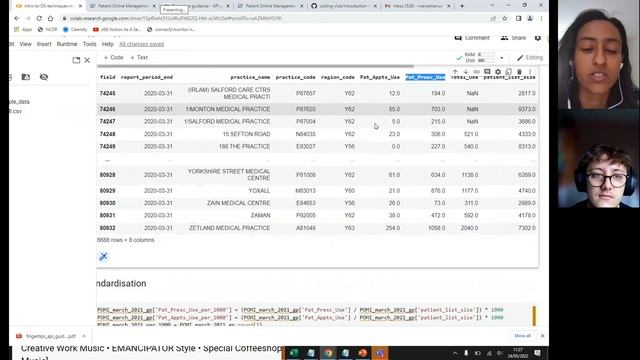Click row index 74246 in the table
The image size is (640, 360).
pyautogui.click(x=107, y=109)
